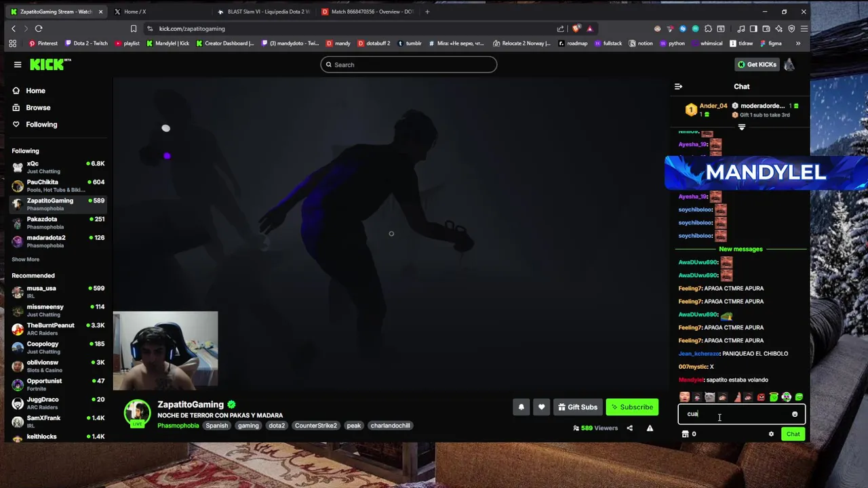Click the streamer webcam overlay
The width and height of the screenshot is (868, 488).
tap(165, 350)
